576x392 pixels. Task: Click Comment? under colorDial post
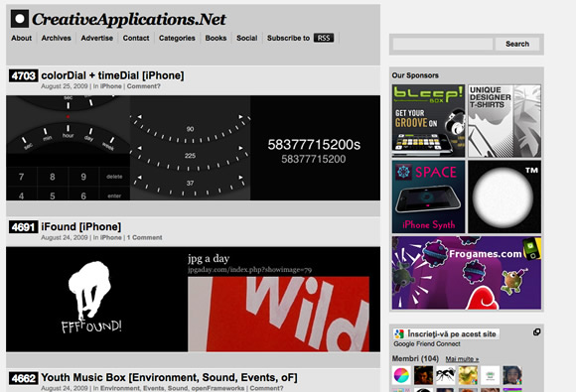[144, 86]
